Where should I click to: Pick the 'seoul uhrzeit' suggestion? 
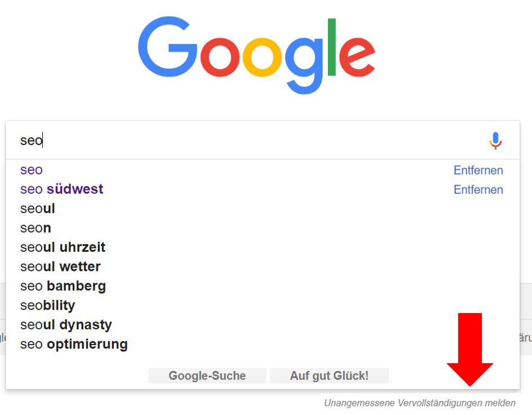[62, 247]
